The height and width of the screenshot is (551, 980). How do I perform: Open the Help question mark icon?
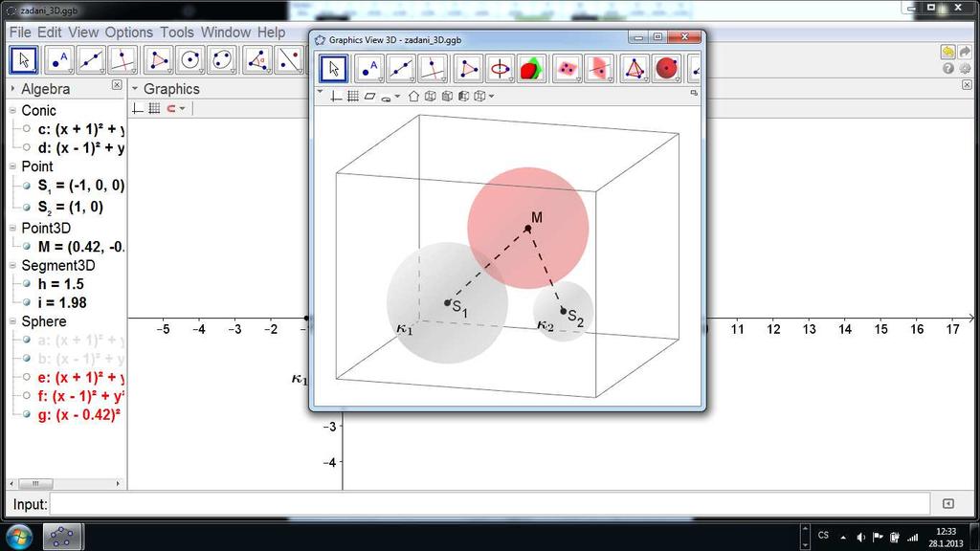tap(948, 69)
